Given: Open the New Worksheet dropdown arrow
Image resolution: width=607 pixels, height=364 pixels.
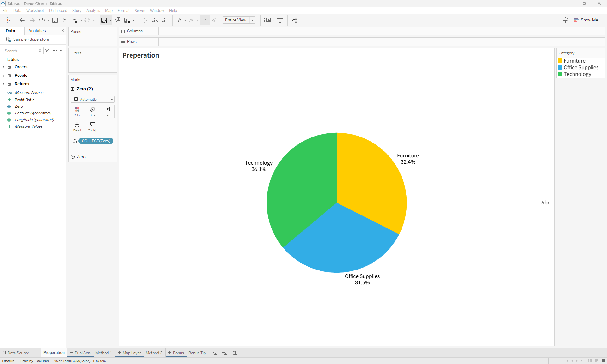Looking at the screenshot, I should [x=111, y=21].
